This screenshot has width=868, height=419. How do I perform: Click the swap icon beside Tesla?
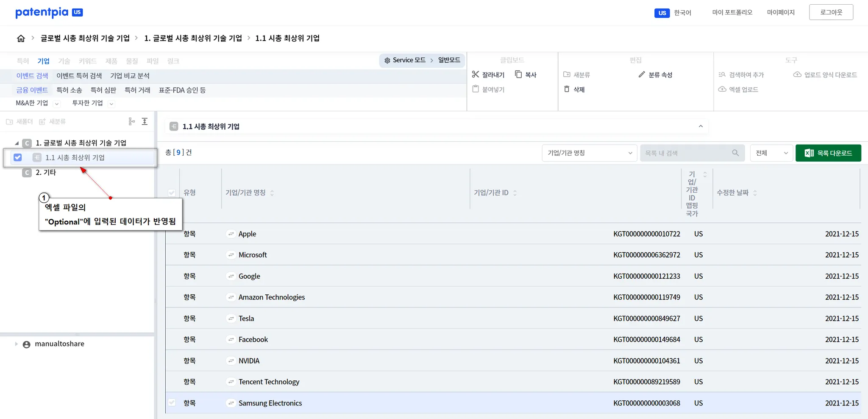coord(231,318)
